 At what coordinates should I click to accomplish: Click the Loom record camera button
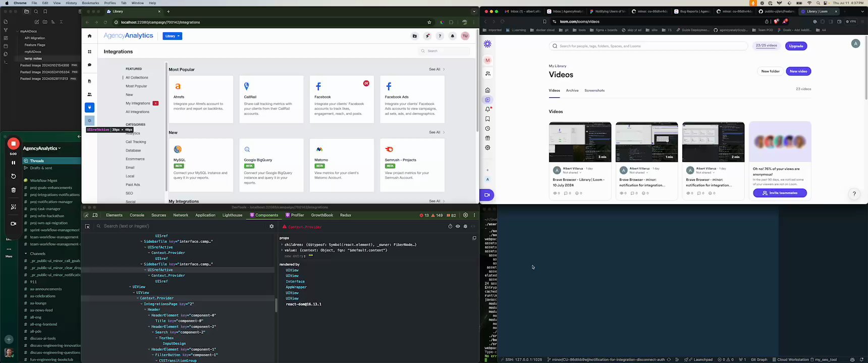point(487,195)
